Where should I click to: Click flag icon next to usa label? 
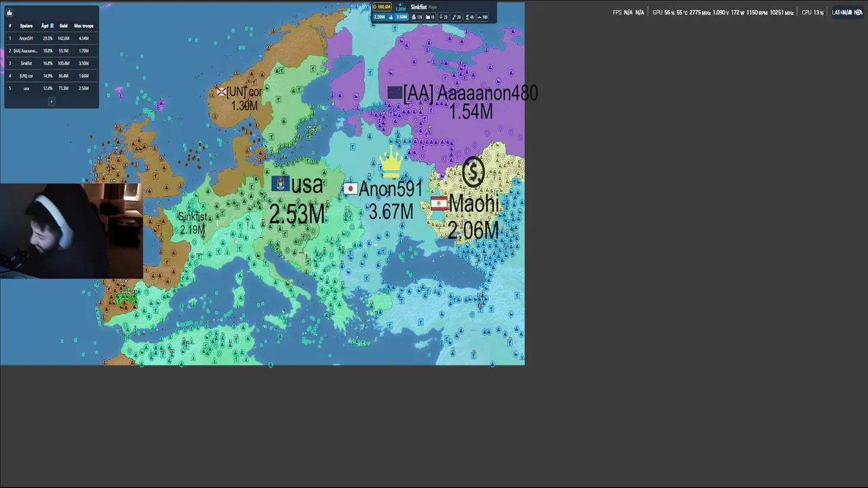tap(280, 184)
